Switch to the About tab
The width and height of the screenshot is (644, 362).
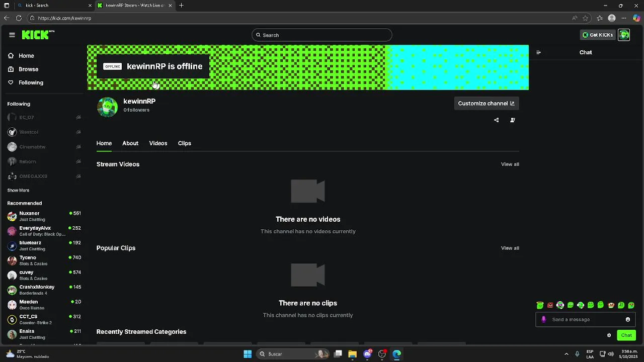point(130,143)
